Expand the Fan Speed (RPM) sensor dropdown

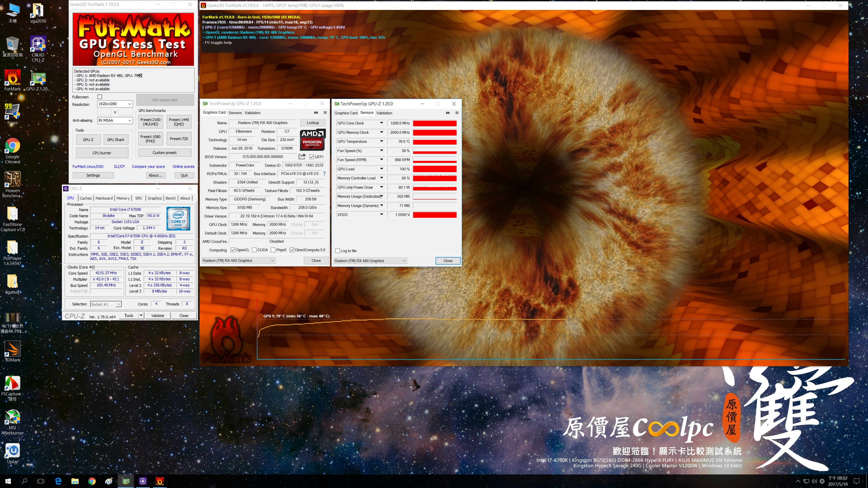pos(381,160)
